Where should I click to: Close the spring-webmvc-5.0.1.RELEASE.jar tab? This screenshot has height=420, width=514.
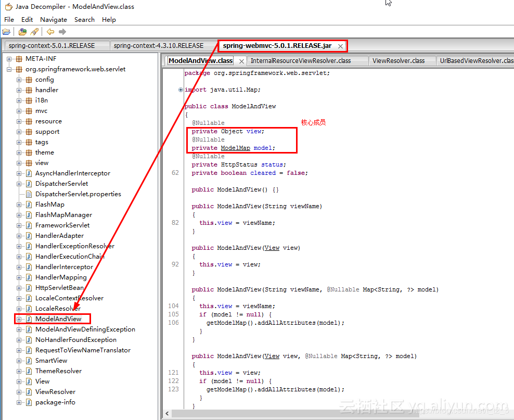340,46
